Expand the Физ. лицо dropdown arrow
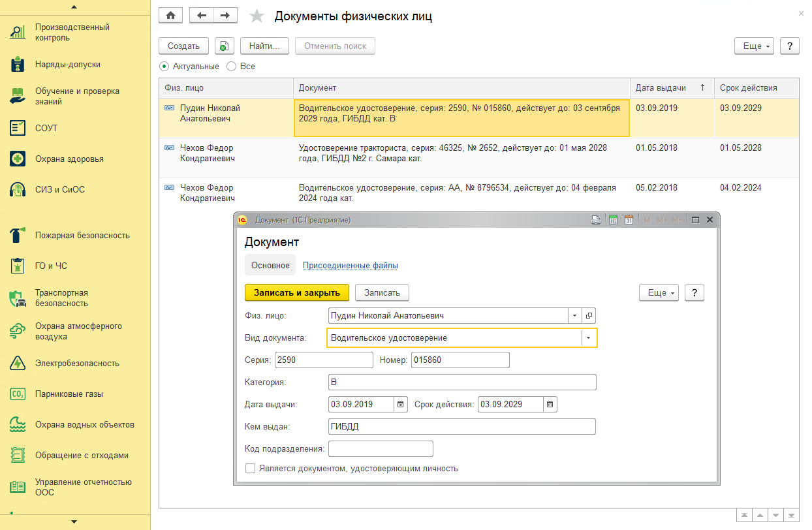The width and height of the screenshot is (812, 530). pos(574,316)
